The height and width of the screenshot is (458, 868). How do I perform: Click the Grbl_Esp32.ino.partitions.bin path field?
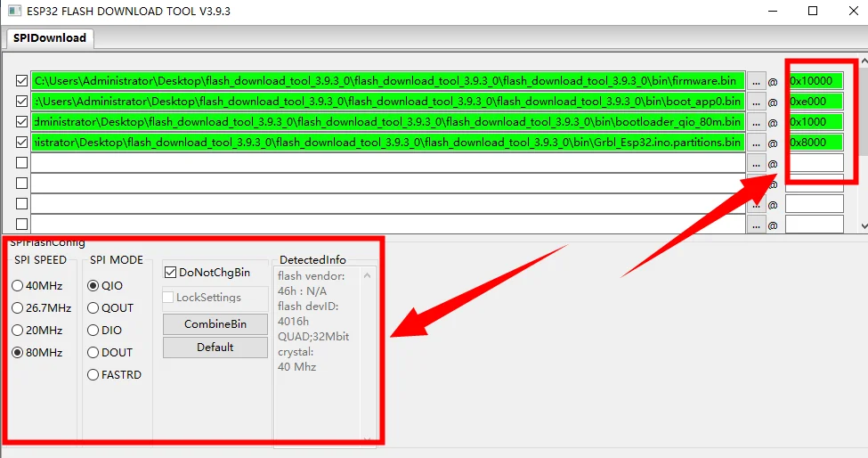387,143
